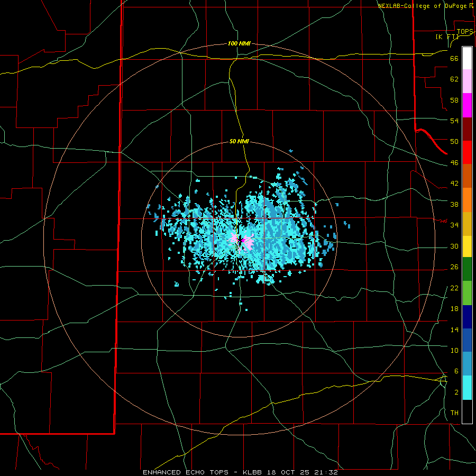This screenshot has height=476, width=476.
Task: Click the magenta 58 kft legend swatch
Action: point(467,105)
